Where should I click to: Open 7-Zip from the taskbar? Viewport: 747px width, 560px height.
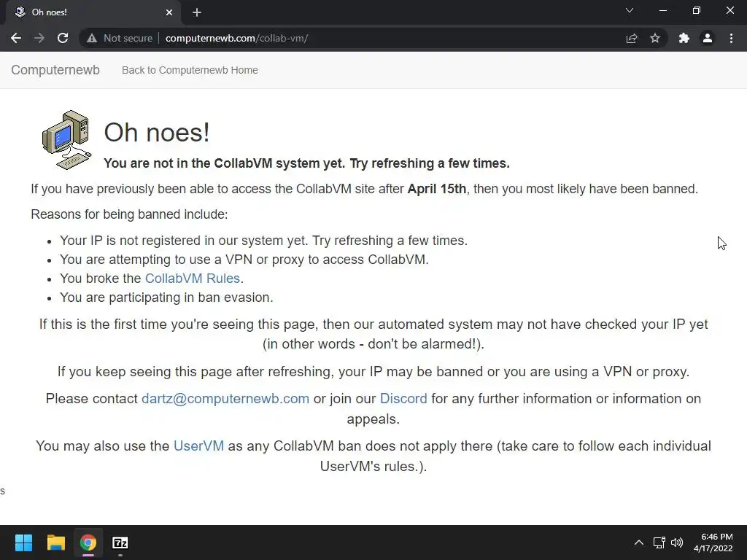pyautogui.click(x=120, y=542)
